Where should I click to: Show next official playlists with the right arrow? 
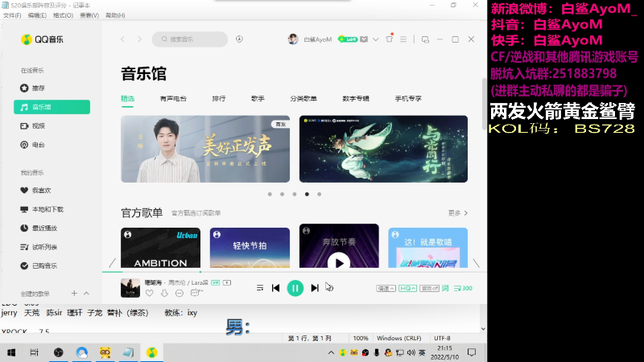click(x=477, y=263)
